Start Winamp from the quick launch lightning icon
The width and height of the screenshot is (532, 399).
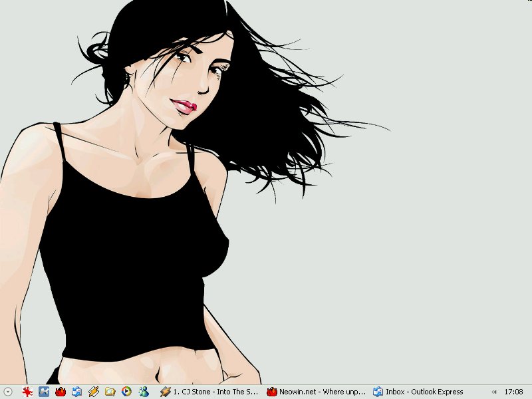click(94, 392)
